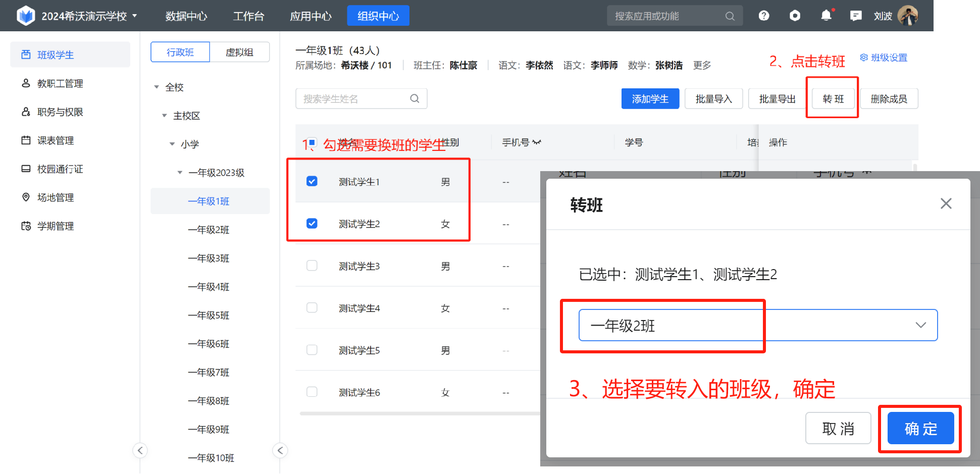Open the 应用中心 tab
980x474 pixels.
coord(311,16)
